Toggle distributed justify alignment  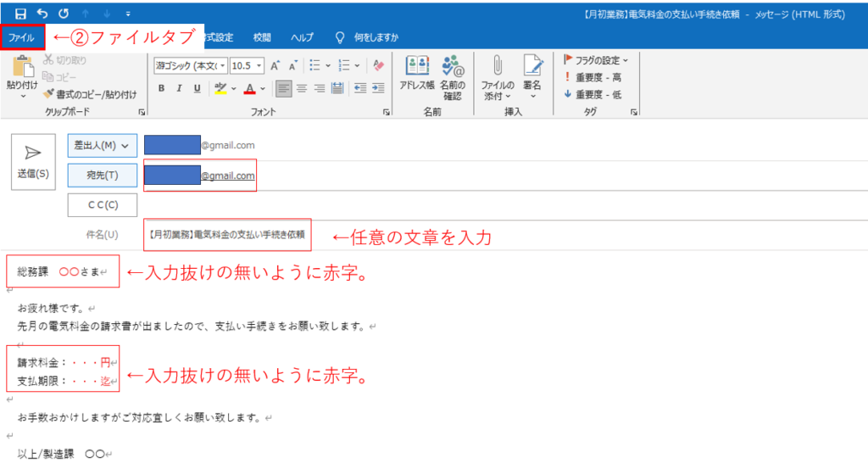337,88
